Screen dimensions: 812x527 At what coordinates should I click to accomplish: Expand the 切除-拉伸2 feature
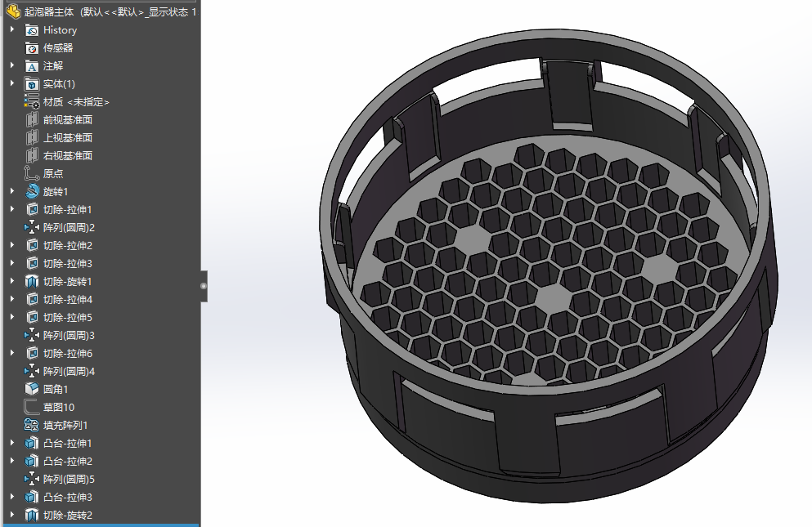click(x=12, y=245)
